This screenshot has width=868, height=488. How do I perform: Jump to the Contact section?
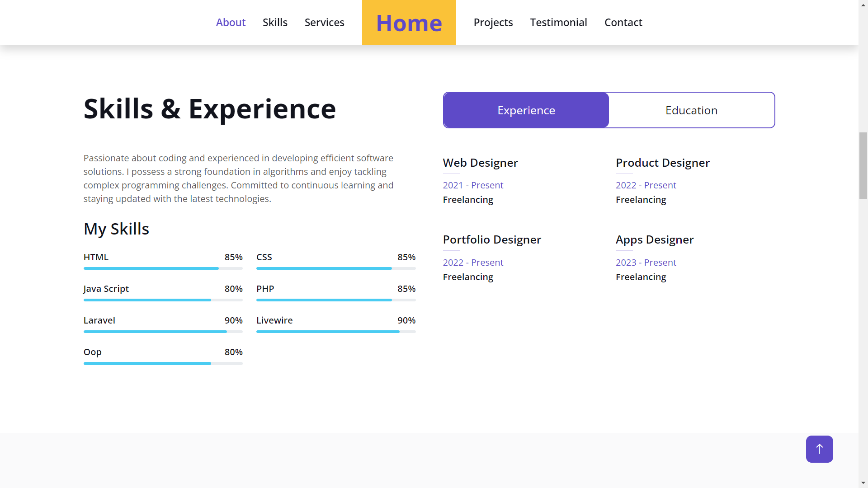click(x=623, y=23)
